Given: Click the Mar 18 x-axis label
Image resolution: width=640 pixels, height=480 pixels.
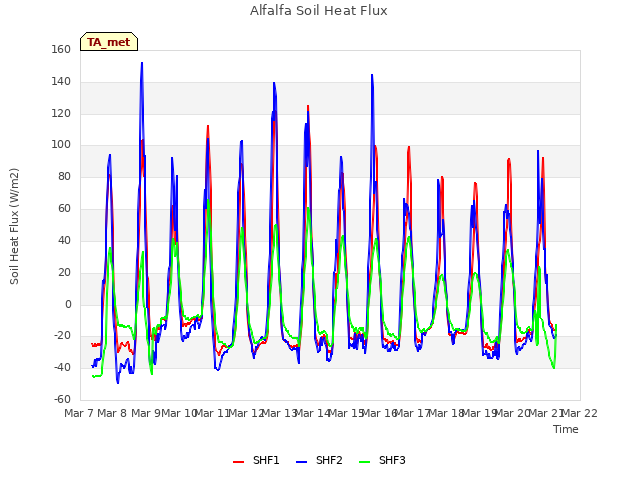Looking at the screenshot, I should 446,413.
